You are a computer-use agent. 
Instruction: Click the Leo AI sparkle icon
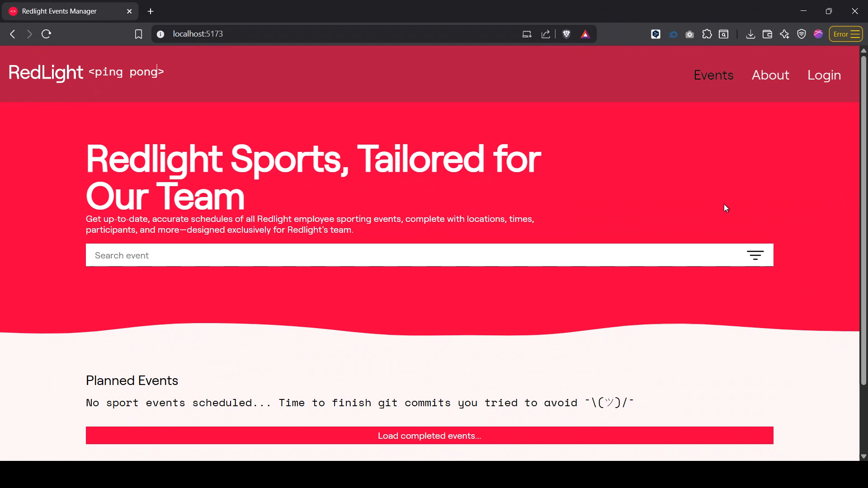coord(784,34)
